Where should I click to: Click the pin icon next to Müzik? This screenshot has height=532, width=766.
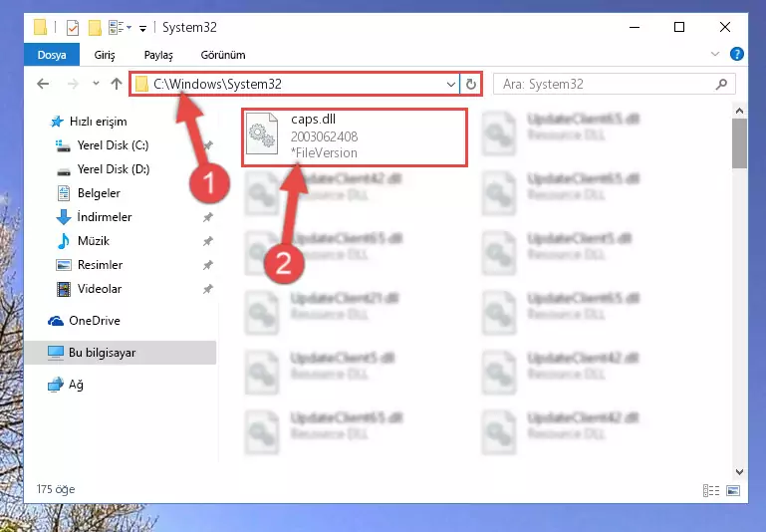207,241
